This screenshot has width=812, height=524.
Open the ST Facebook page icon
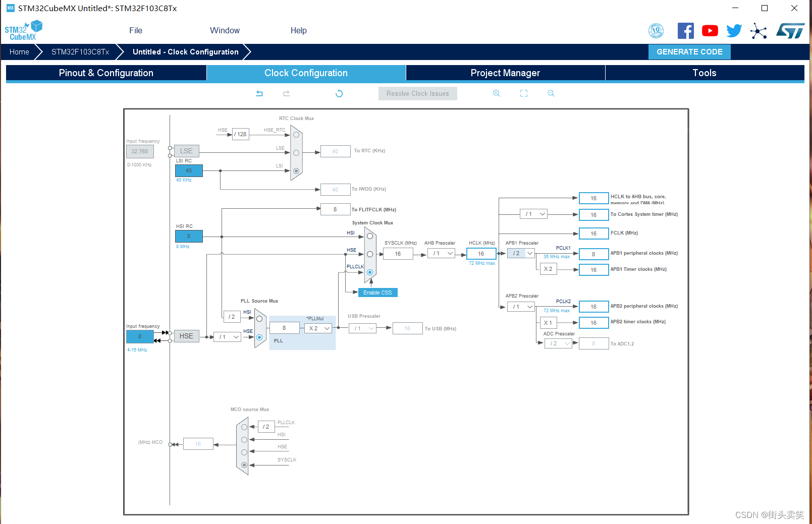tap(685, 31)
